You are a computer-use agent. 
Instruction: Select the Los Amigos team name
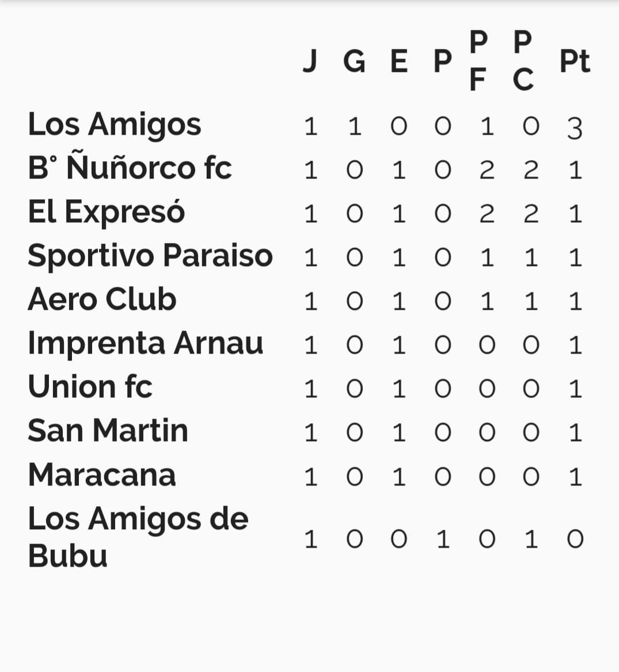coord(115,125)
